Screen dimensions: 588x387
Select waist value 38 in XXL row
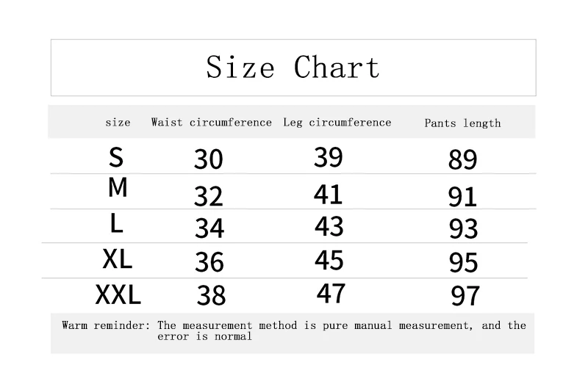pyautogui.click(x=211, y=295)
